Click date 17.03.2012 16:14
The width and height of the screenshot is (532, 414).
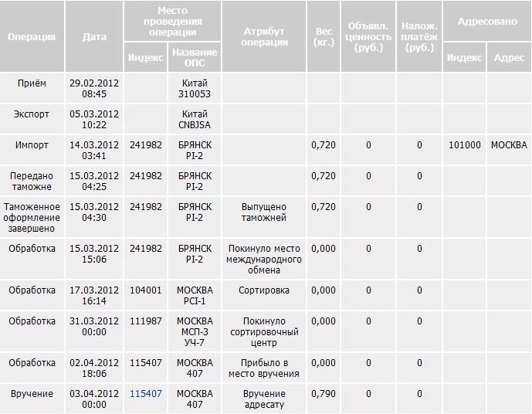[x=94, y=296]
